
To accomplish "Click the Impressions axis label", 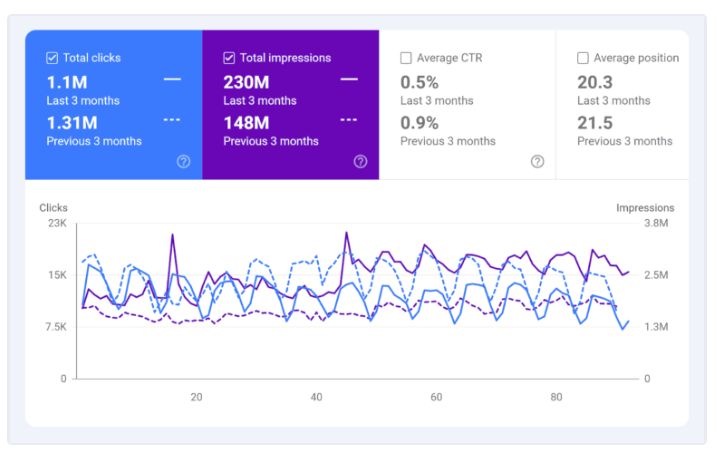I will coord(645,208).
